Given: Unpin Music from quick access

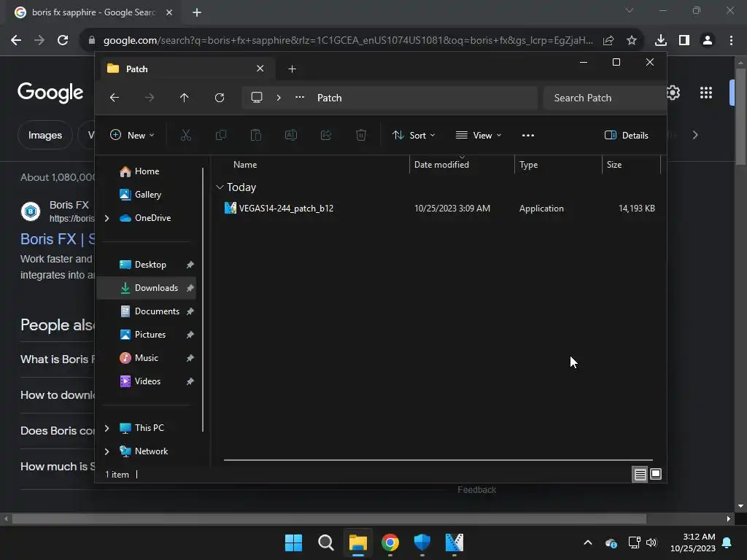Looking at the screenshot, I should pyautogui.click(x=190, y=358).
